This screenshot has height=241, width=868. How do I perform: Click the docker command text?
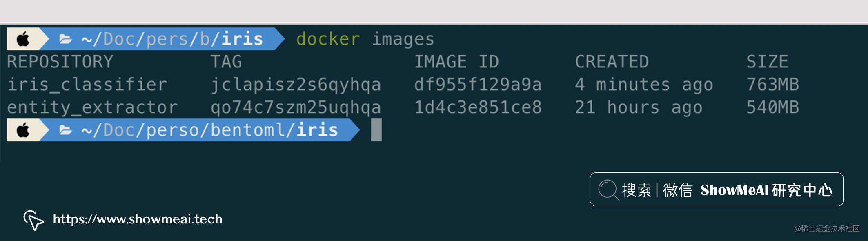(328, 39)
